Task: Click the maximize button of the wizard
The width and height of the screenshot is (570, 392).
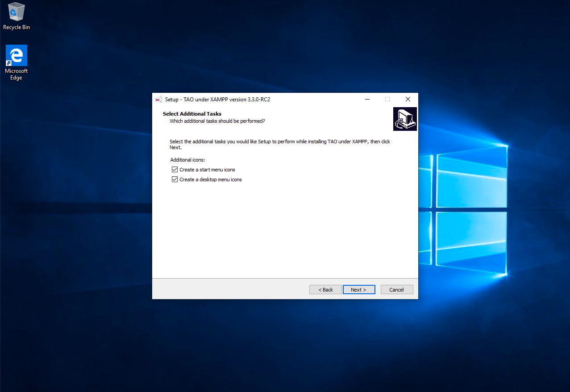Action: pos(387,99)
